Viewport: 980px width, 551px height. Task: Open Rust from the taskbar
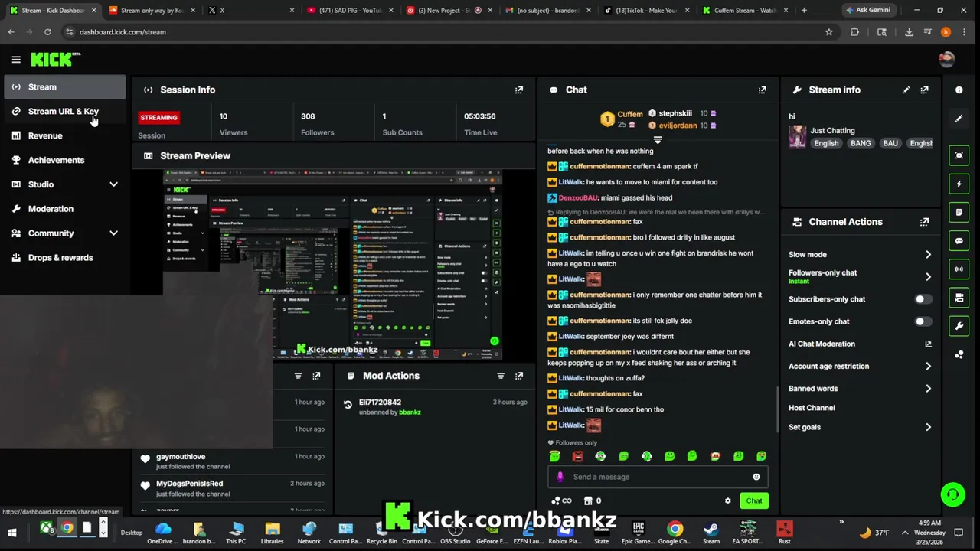[784, 533]
